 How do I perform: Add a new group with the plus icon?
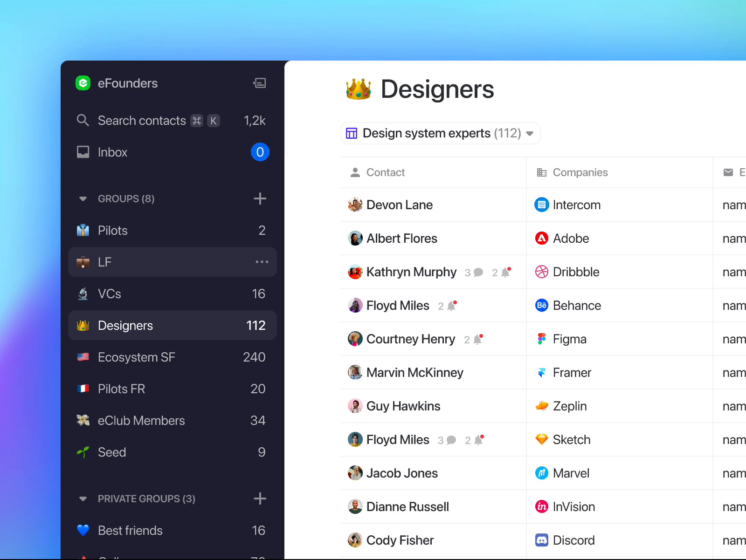point(260,198)
